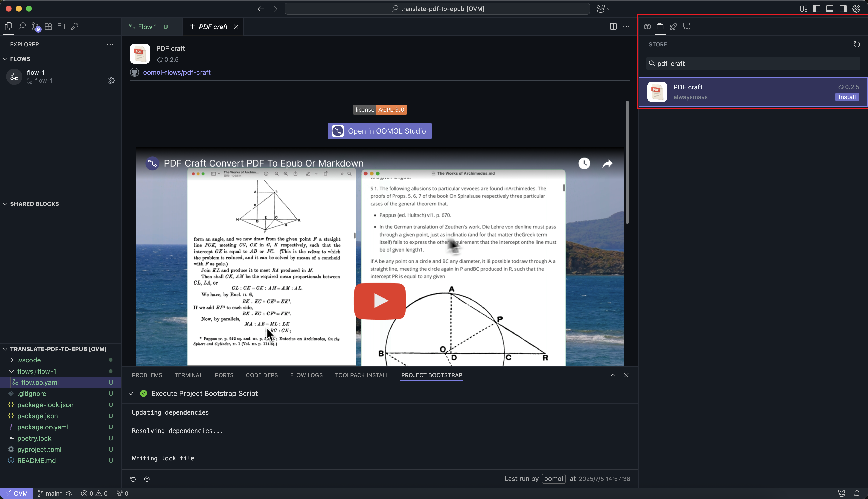868x499 pixels.
Task: Click the notifications bell in status bar
Action: pyautogui.click(x=857, y=493)
